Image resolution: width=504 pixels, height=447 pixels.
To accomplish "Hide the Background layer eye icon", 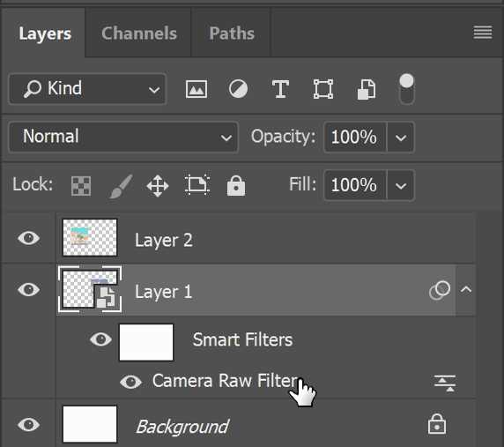I will [x=29, y=424].
